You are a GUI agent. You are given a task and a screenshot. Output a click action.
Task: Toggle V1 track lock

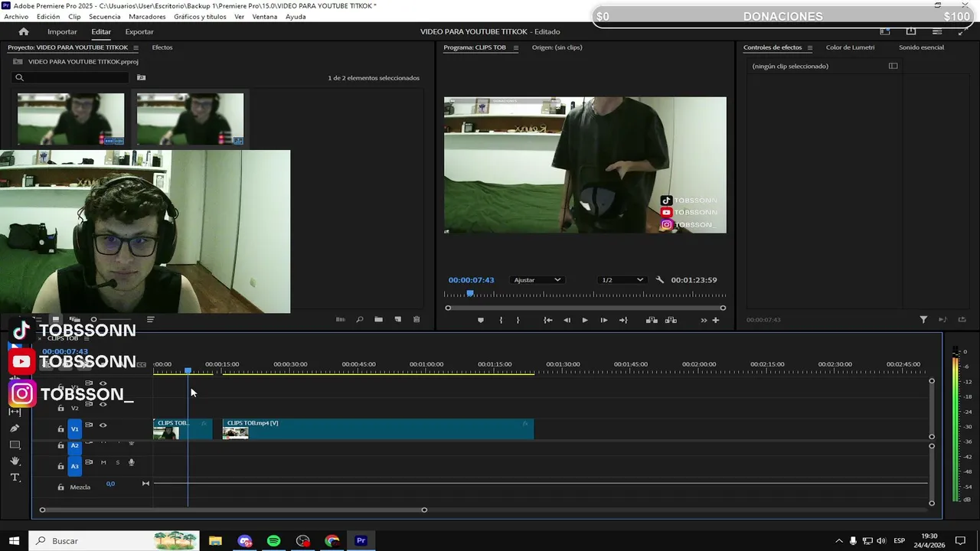click(x=60, y=429)
